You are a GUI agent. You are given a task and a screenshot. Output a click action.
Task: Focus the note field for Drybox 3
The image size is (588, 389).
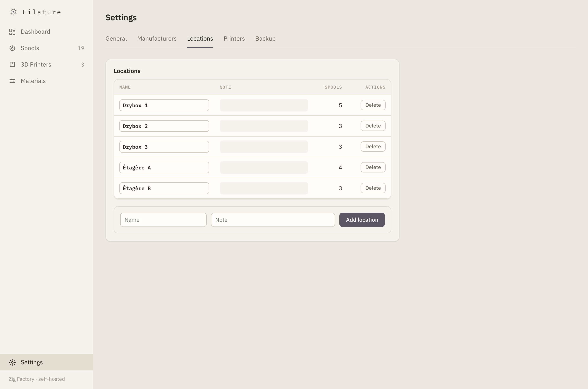[264, 147]
